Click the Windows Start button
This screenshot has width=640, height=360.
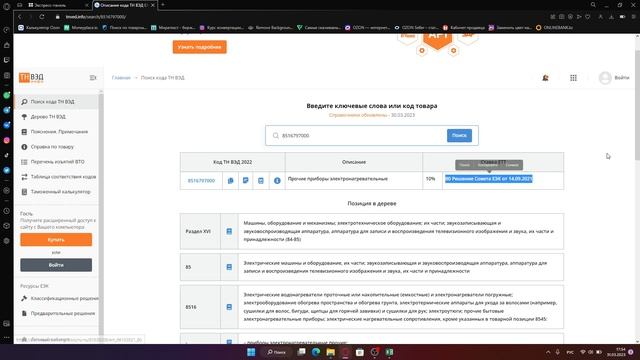coord(251,352)
